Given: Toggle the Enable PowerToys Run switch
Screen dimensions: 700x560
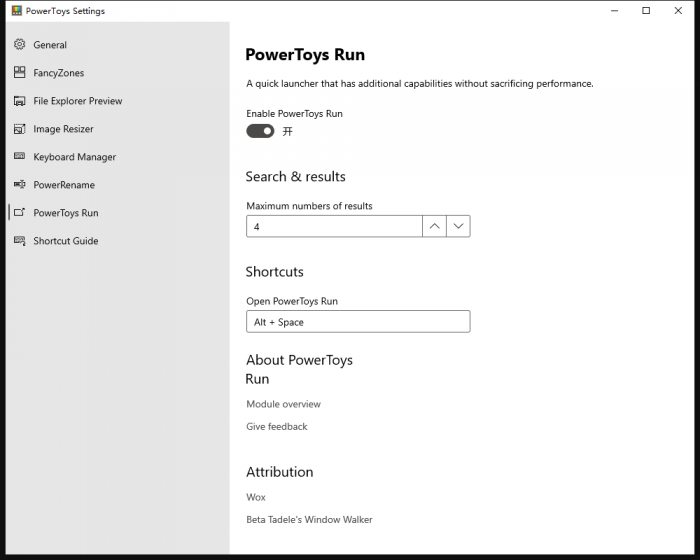Looking at the screenshot, I should (x=260, y=131).
